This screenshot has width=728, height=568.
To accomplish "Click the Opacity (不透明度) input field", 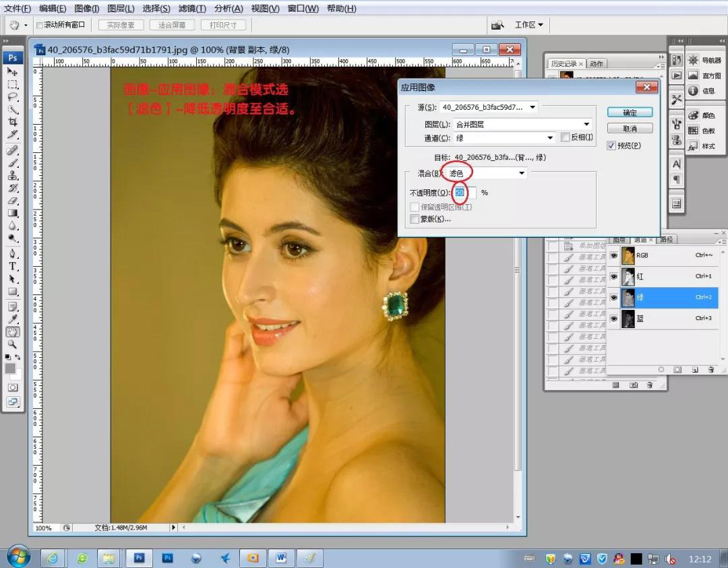I will point(464,193).
